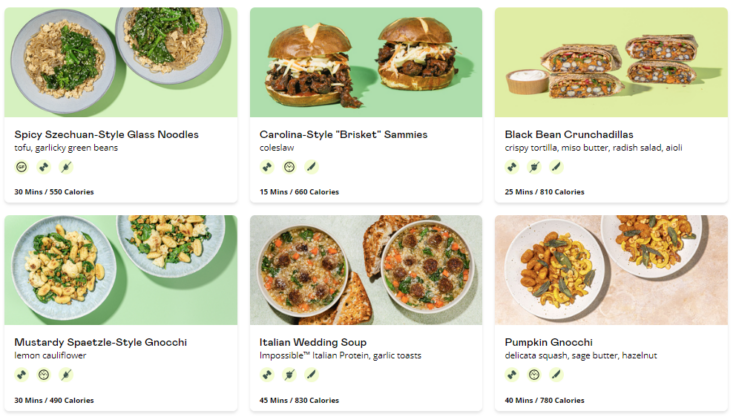The width and height of the screenshot is (733, 417).
Task: Click the crossed-out nut icon on Black Bean Crunchadillas
Action: (x=534, y=167)
